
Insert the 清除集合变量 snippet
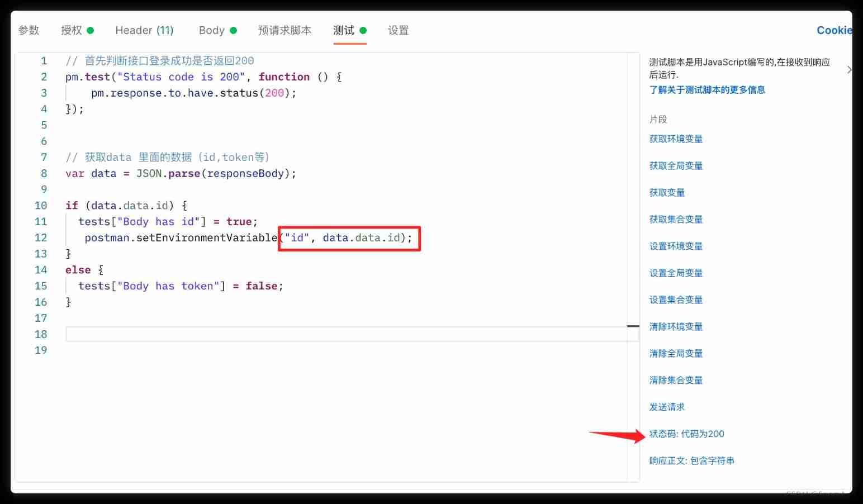pyautogui.click(x=676, y=380)
